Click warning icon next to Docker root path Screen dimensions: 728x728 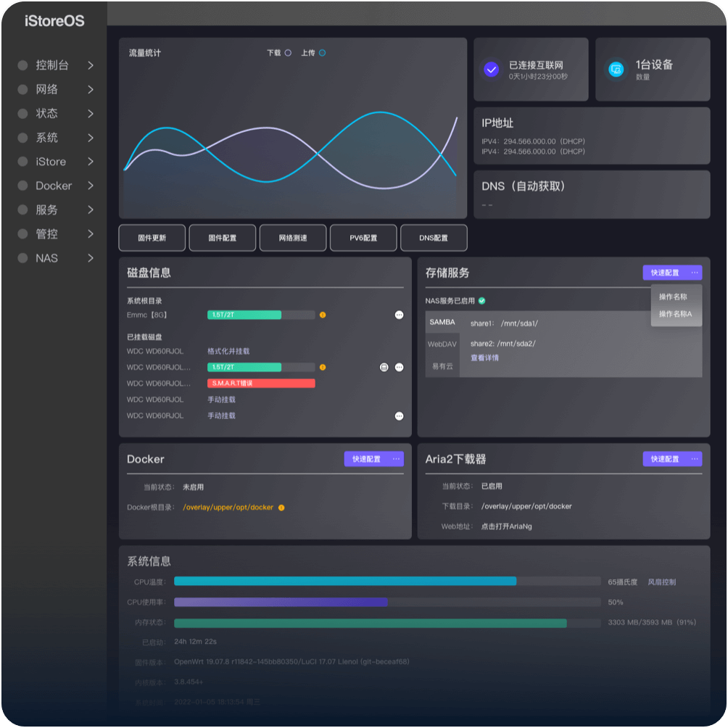[281, 508]
